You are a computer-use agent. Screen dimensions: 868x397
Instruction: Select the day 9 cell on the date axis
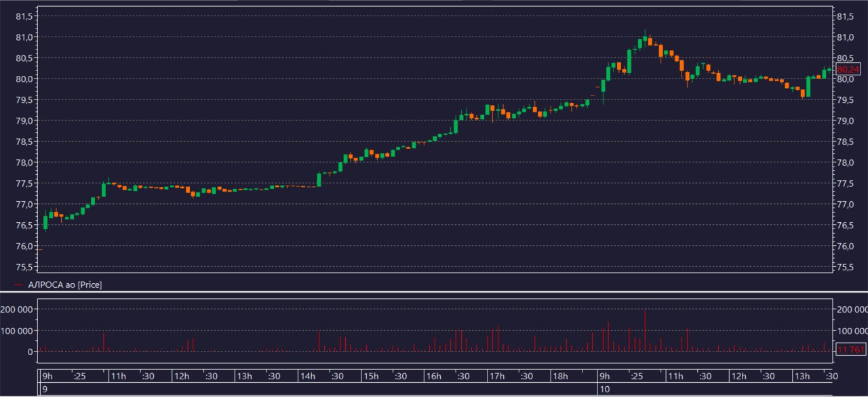coord(318,390)
